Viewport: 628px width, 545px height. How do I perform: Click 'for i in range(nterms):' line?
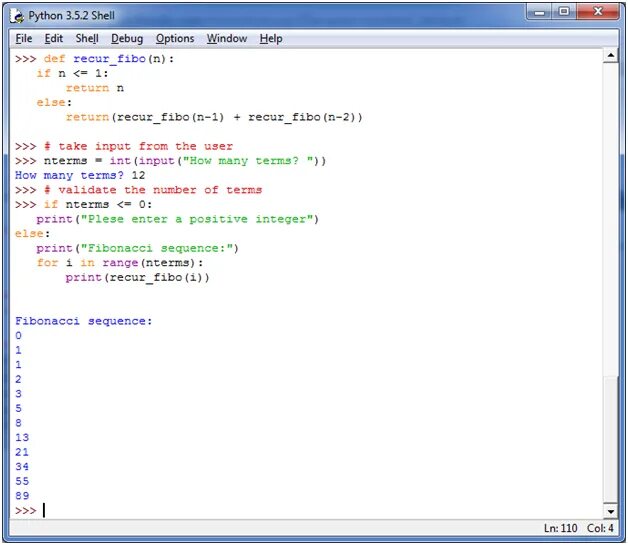coord(120,263)
